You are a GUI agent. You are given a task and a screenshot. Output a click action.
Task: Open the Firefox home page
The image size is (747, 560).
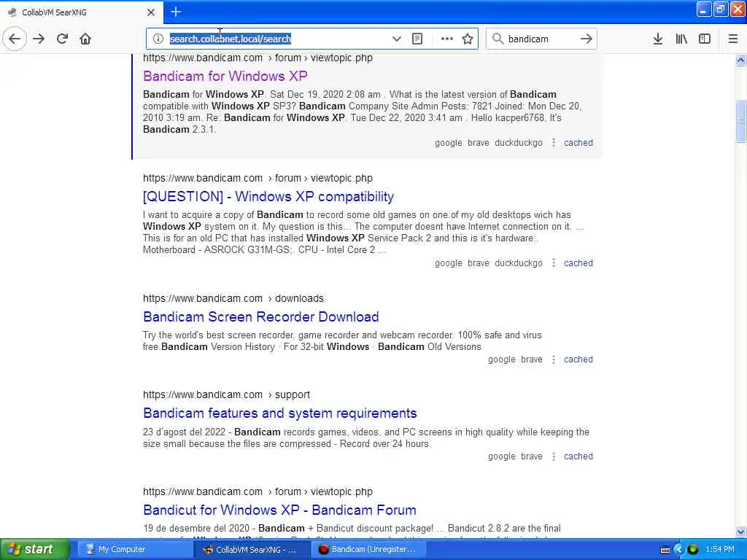[85, 39]
